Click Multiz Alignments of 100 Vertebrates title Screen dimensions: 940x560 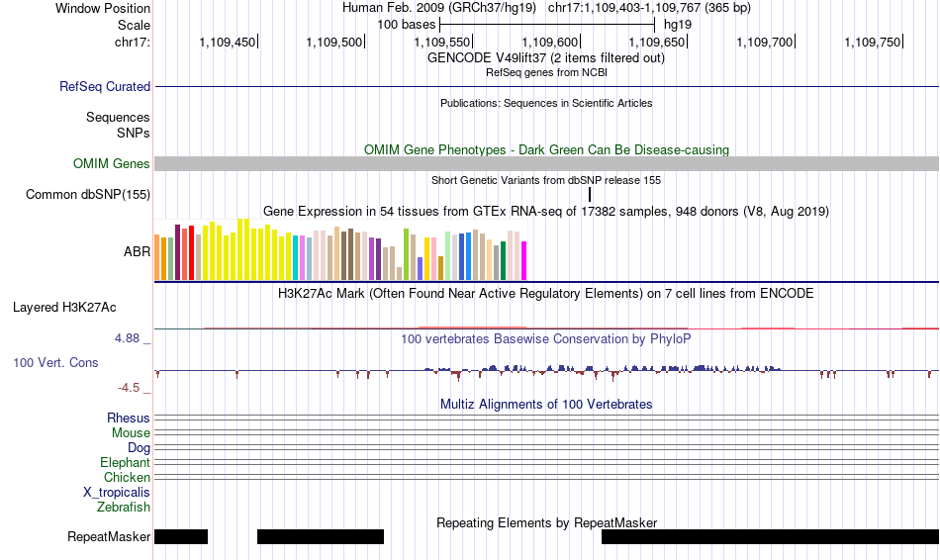pos(546,404)
